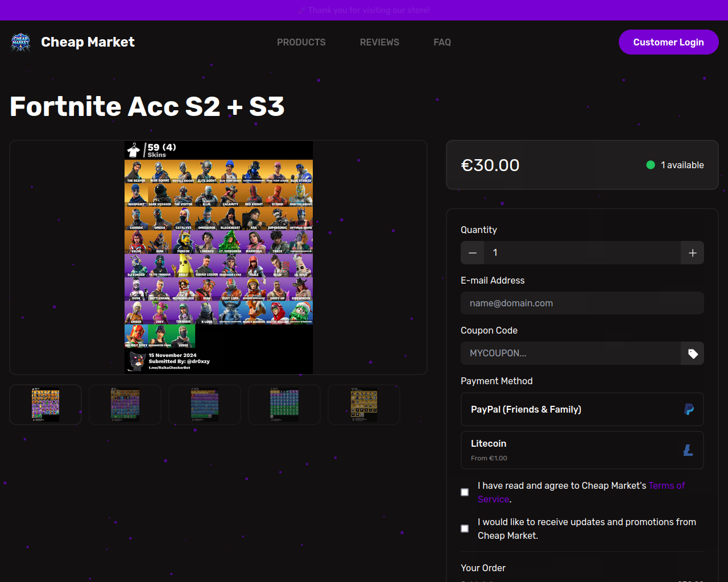This screenshot has height=582, width=728.
Task: Check the Terms of Service agreement checkbox
Action: (465, 492)
